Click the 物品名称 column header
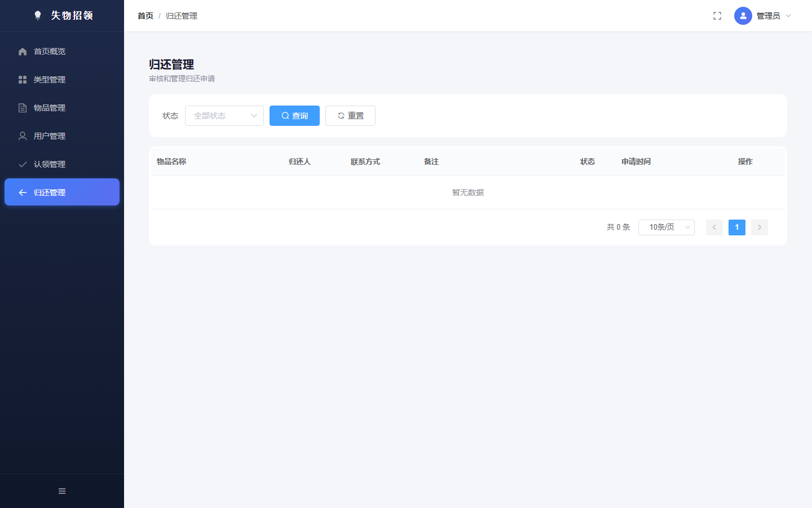 [171, 161]
